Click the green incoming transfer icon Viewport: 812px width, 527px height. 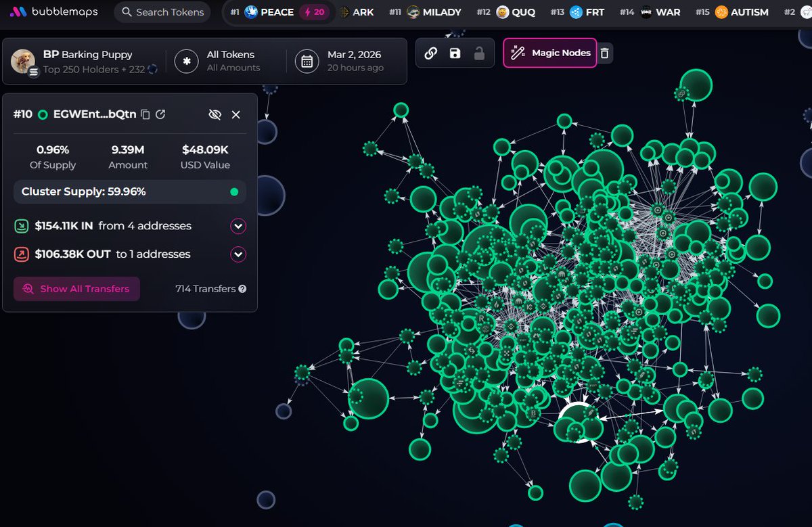(21, 226)
